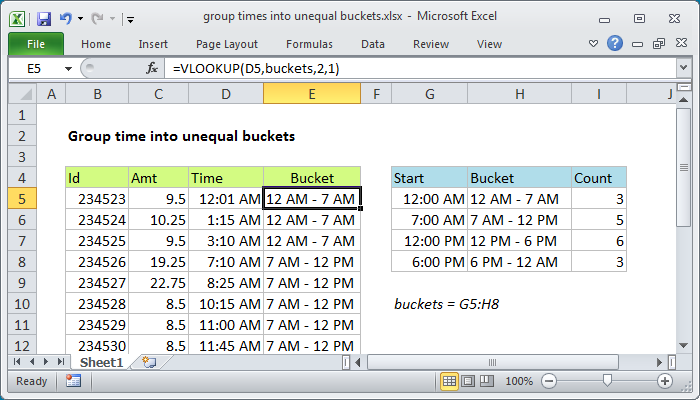Viewport: 700px width, 400px height.
Task: Click the zoom slider handle
Action: (607, 381)
